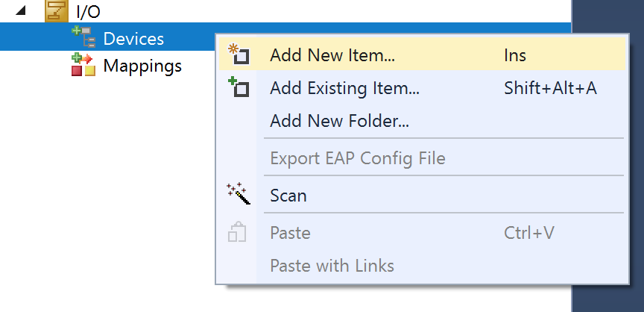Image resolution: width=644 pixels, height=312 pixels.
Task: Click the Ctrl+V shortcut text
Action: click(x=529, y=233)
